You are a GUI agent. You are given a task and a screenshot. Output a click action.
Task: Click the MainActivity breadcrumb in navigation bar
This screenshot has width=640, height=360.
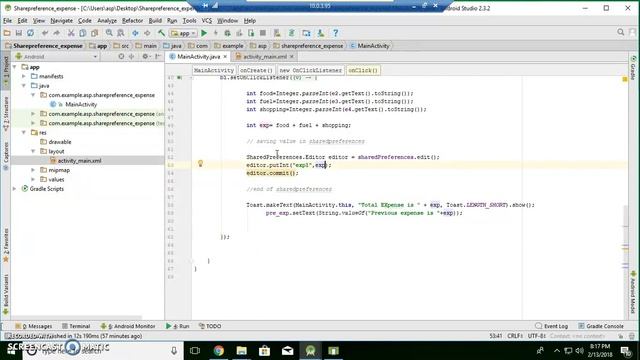coord(370,46)
